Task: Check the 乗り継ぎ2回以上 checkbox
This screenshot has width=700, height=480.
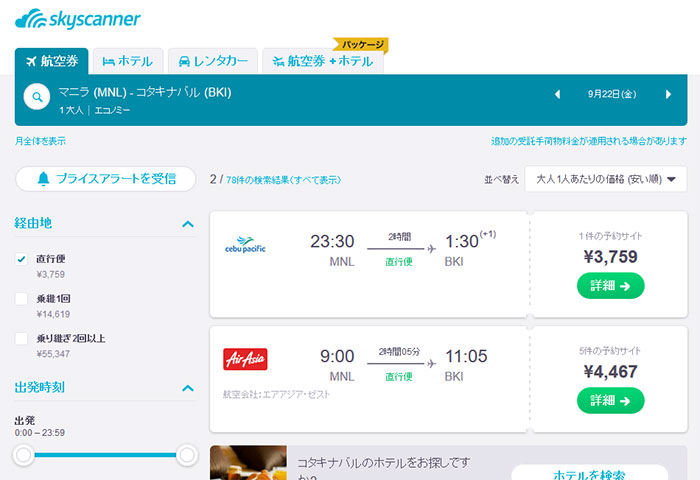Action: pos(21,338)
